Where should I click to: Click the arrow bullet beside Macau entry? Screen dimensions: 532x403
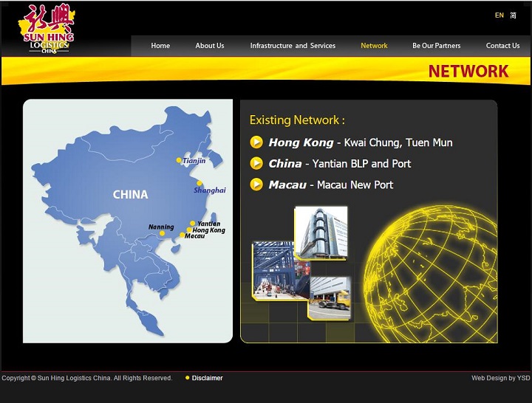[256, 185]
